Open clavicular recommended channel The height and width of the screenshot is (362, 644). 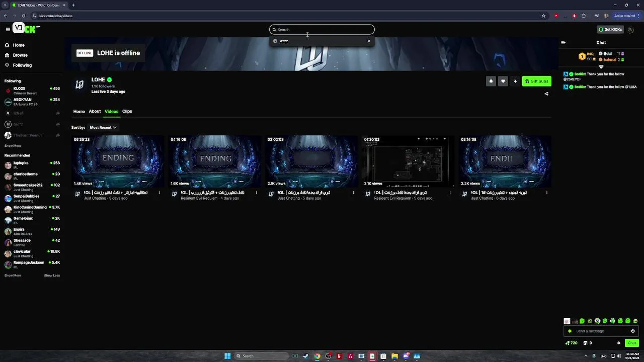(32, 253)
